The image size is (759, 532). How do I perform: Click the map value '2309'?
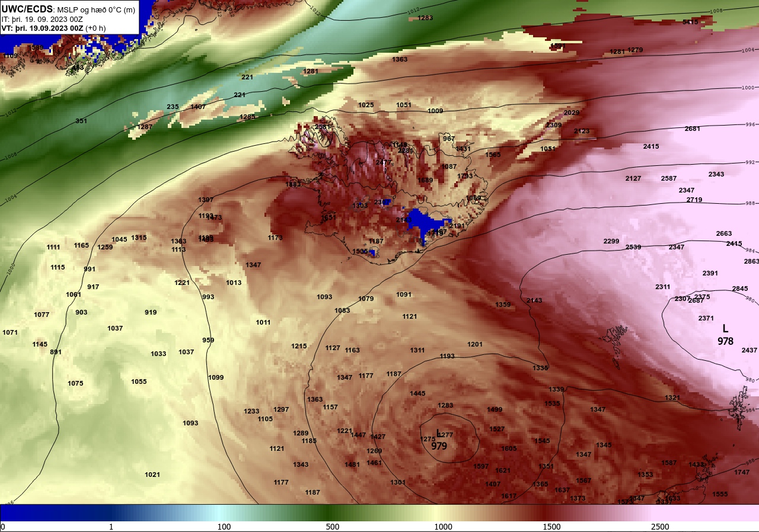coord(553,125)
